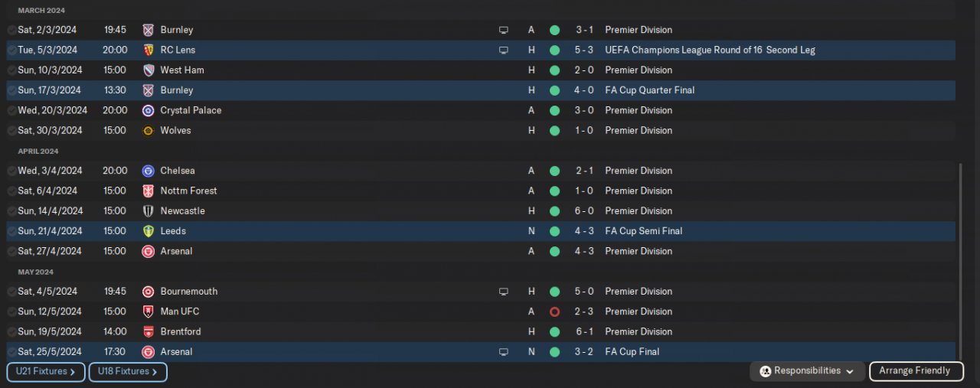Viewport: 980px width, 388px height.
Task: Click the Arrange Friendly button
Action: pos(914,371)
